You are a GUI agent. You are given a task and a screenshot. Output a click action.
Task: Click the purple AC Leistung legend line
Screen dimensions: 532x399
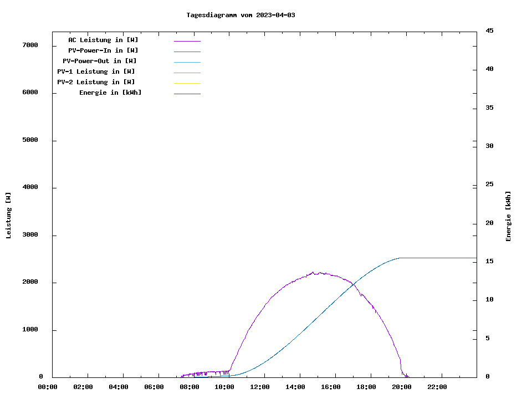pyautogui.click(x=187, y=41)
